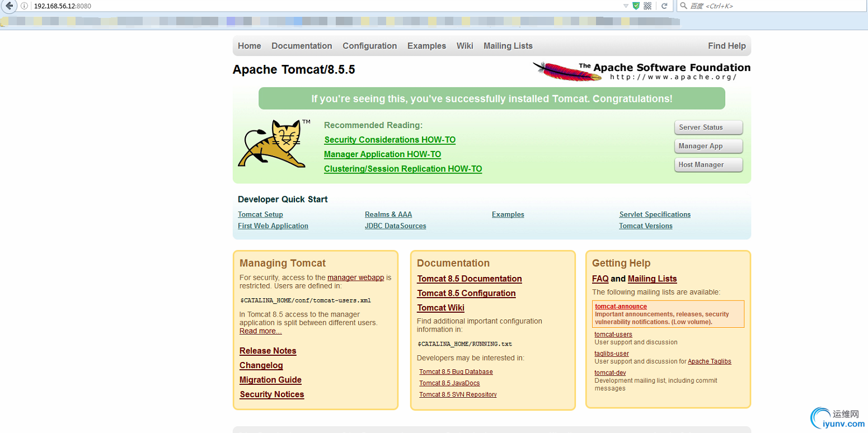Image resolution: width=868 pixels, height=433 pixels.
Task: Open Clustering/Session Replication HOW-TO link
Action: click(403, 169)
